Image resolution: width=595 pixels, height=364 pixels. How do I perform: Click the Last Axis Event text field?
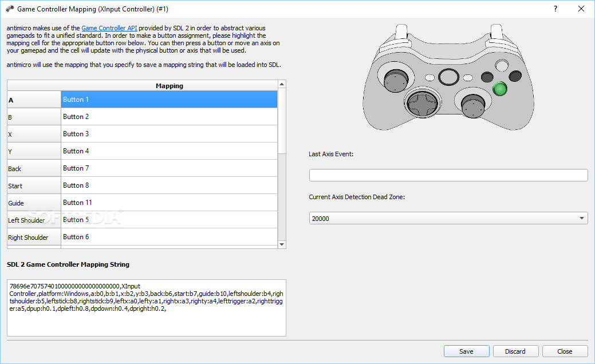point(448,175)
